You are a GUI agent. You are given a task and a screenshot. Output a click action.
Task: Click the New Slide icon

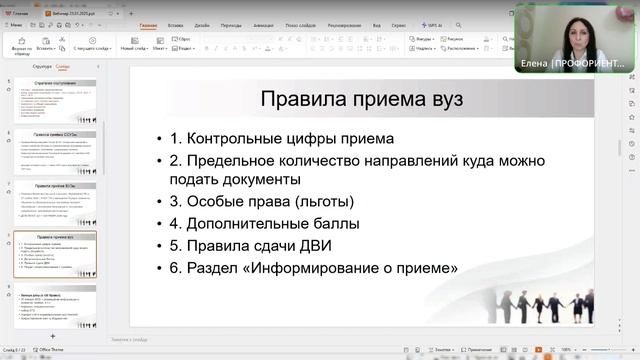pyautogui.click(x=134, y=41)
